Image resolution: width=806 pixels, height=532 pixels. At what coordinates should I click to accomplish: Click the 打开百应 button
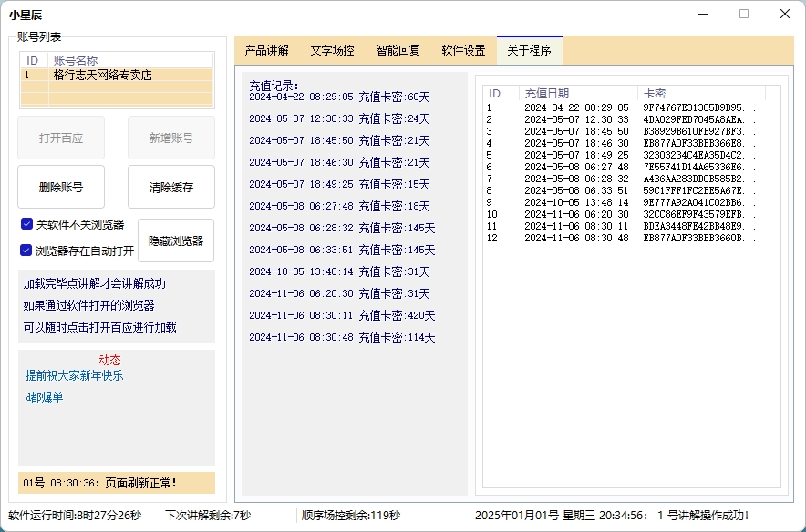(61, 138)
